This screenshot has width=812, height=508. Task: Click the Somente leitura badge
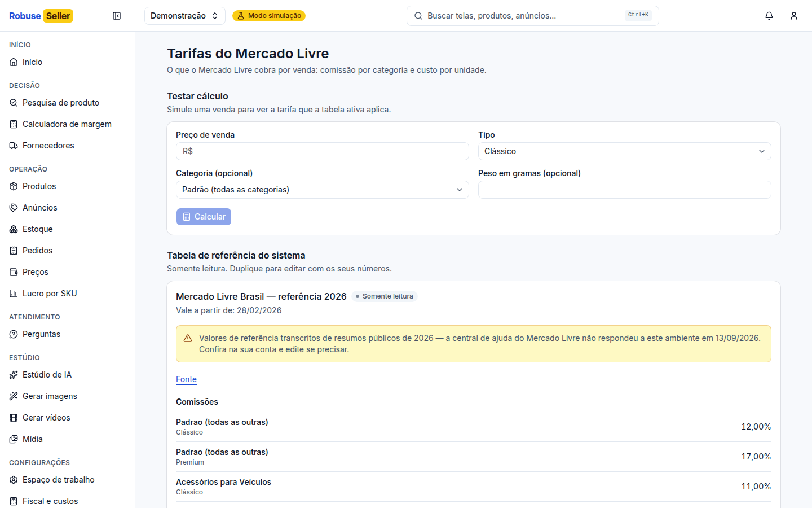point(385,296)
